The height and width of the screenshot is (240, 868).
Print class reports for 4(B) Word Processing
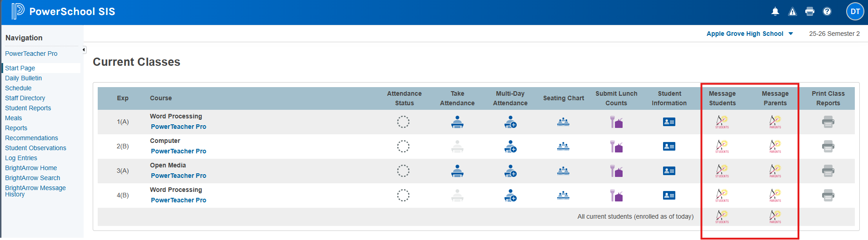click(x=828, y=196)
